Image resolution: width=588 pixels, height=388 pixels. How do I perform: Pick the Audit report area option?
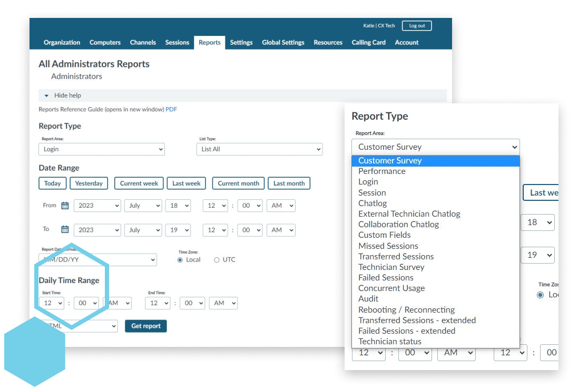point(368,299)
